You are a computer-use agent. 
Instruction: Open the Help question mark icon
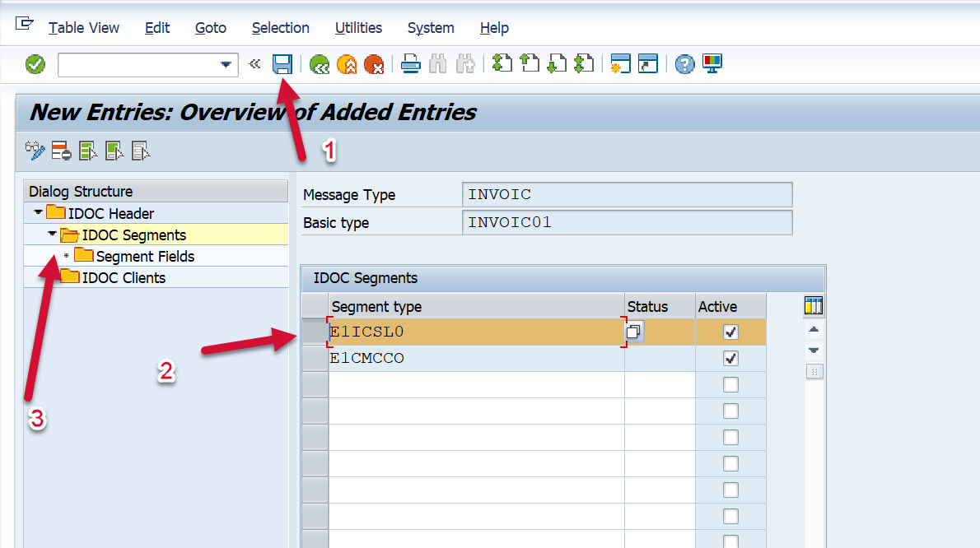(x=684, y=64)
